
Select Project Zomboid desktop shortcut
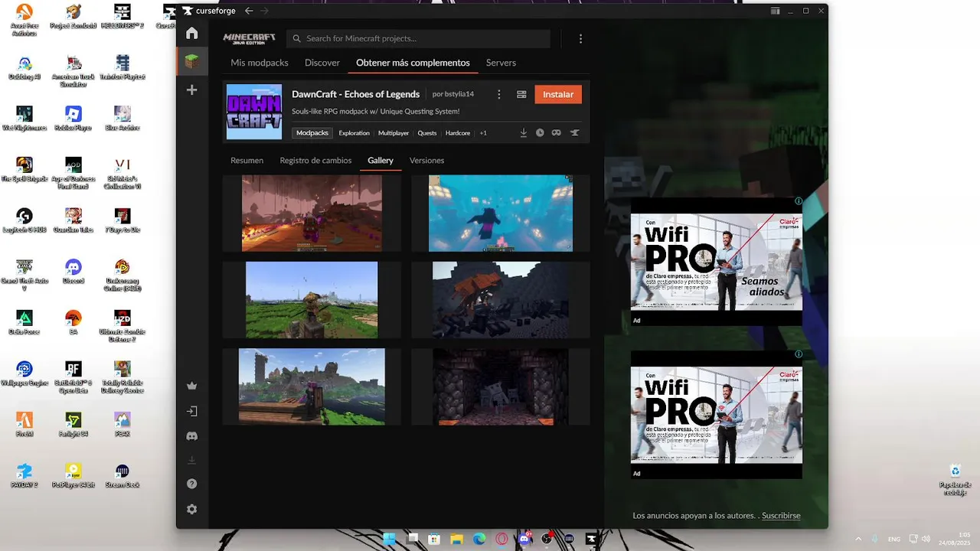(x=73, y=16)
